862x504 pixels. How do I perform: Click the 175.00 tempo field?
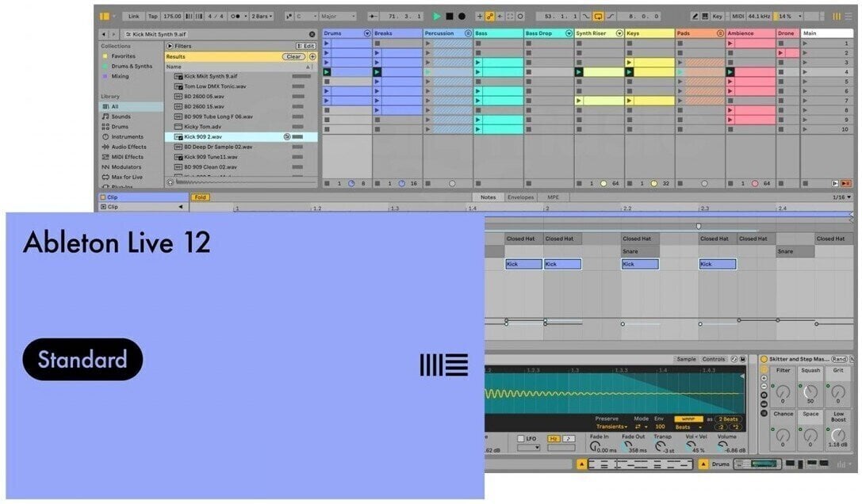173,17
